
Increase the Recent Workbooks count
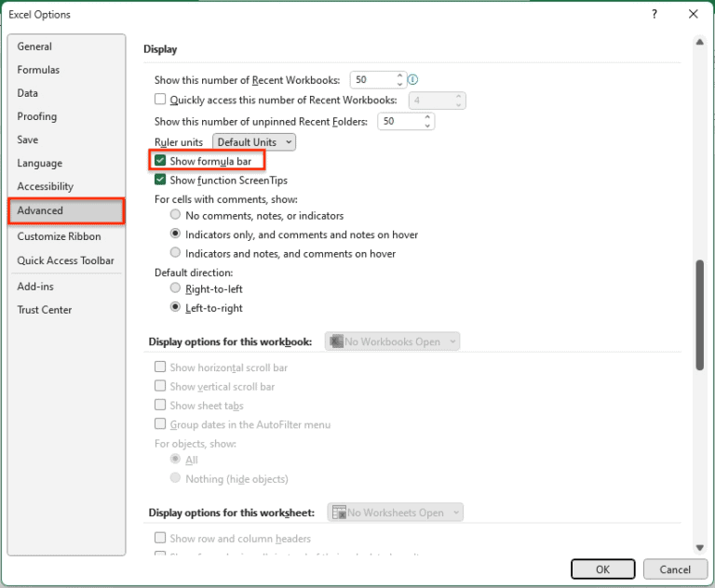pos(400,75)
